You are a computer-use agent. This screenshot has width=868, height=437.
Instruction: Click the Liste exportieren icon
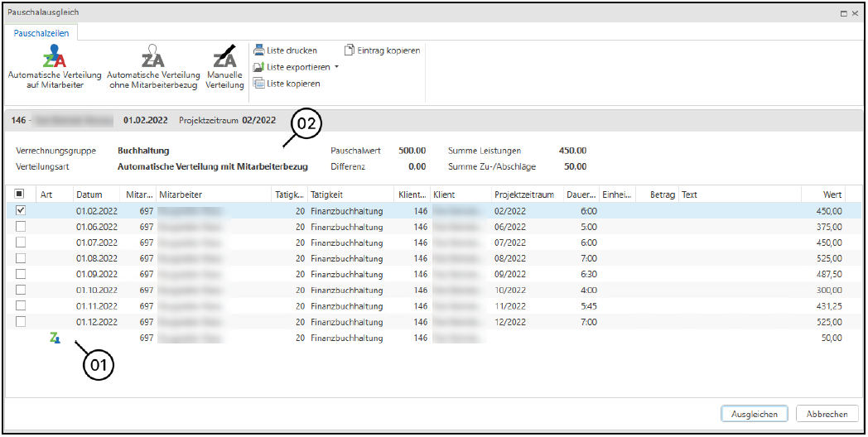point(259,67)
